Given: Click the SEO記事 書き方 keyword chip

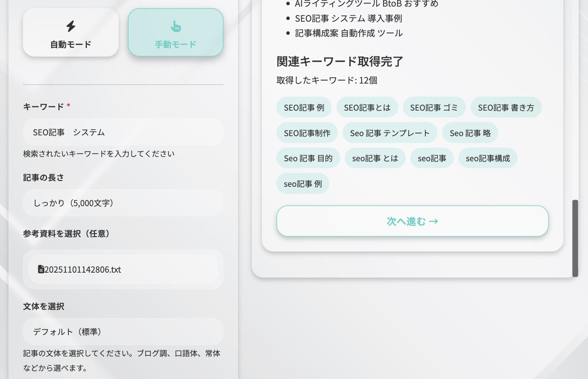Looking at the screenshot, I should coord(506,107).
